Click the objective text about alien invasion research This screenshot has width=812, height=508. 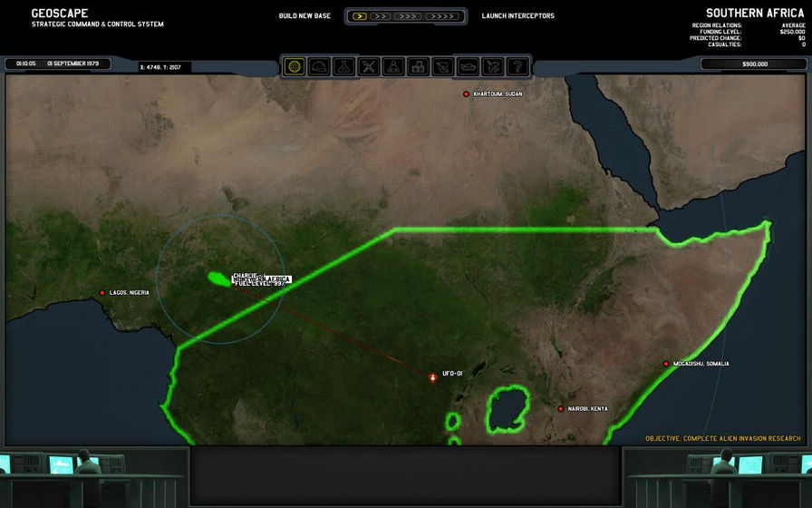coord(723,438)
